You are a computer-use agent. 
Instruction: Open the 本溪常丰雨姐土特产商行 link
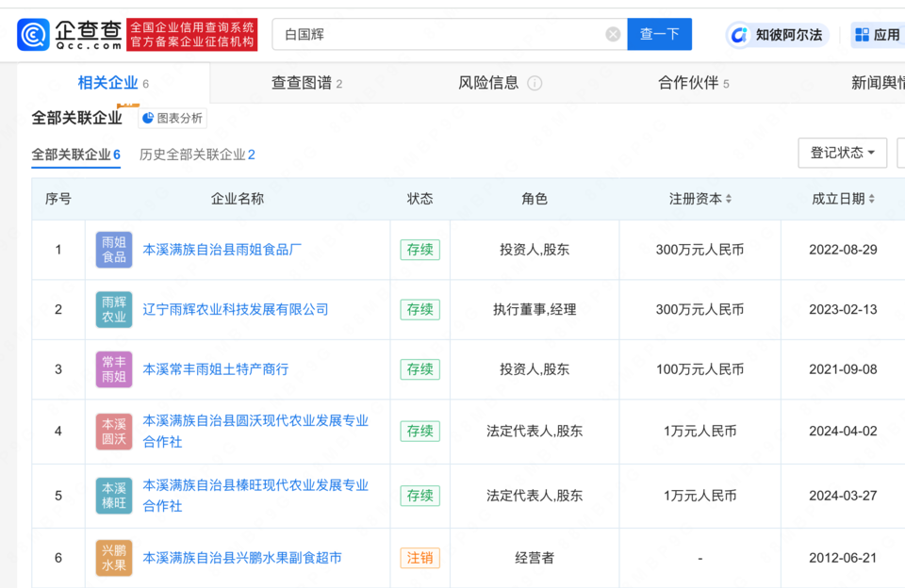coord(216,369)
